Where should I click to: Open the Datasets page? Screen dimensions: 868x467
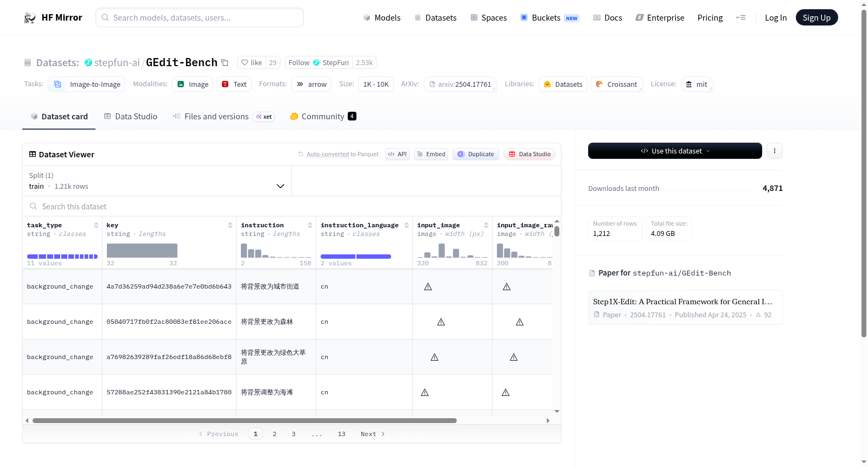click(x=435, y=18)
